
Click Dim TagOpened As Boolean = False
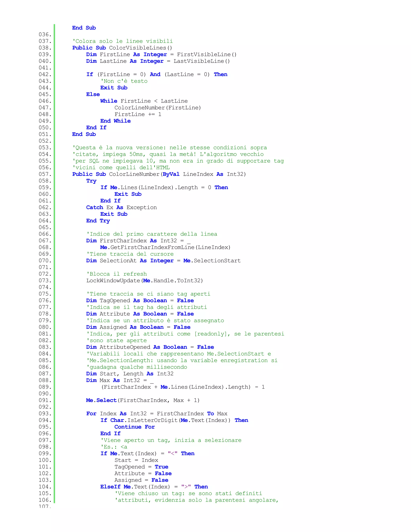(x=140, y=301)
